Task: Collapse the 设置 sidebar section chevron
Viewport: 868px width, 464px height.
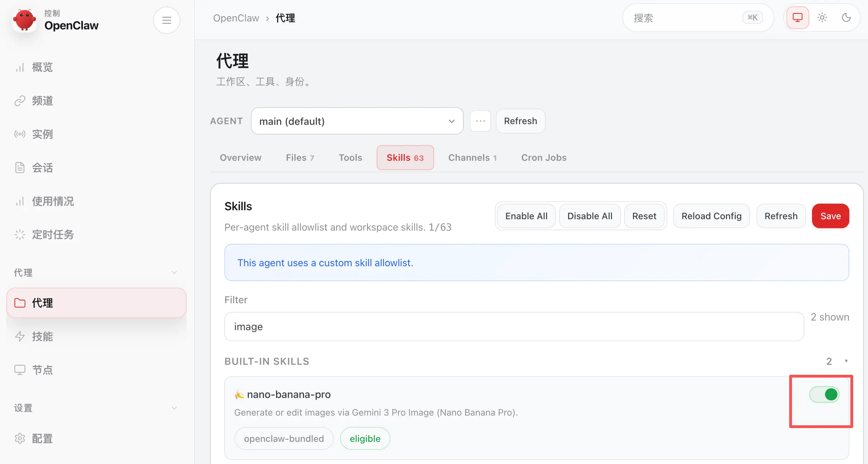Action: click(x=174, y=408)
